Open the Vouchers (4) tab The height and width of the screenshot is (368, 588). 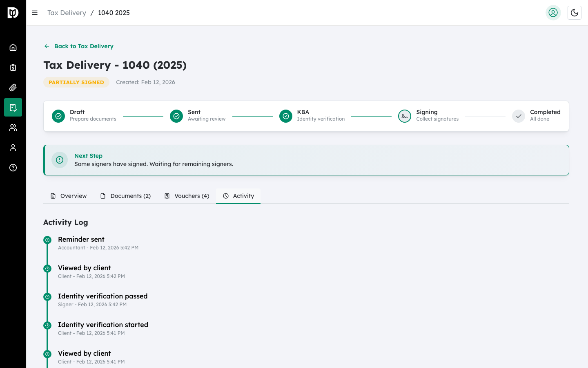(x=186, y=196)
